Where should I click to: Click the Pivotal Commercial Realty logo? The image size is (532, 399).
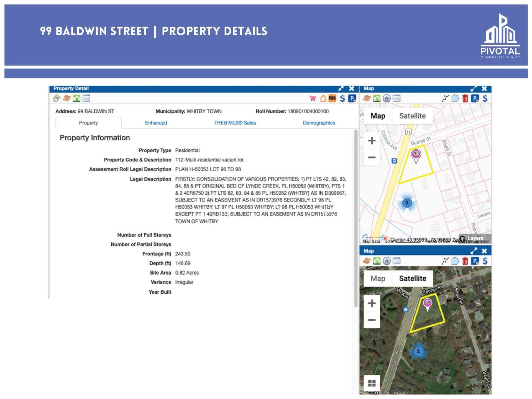pos(500,36)
